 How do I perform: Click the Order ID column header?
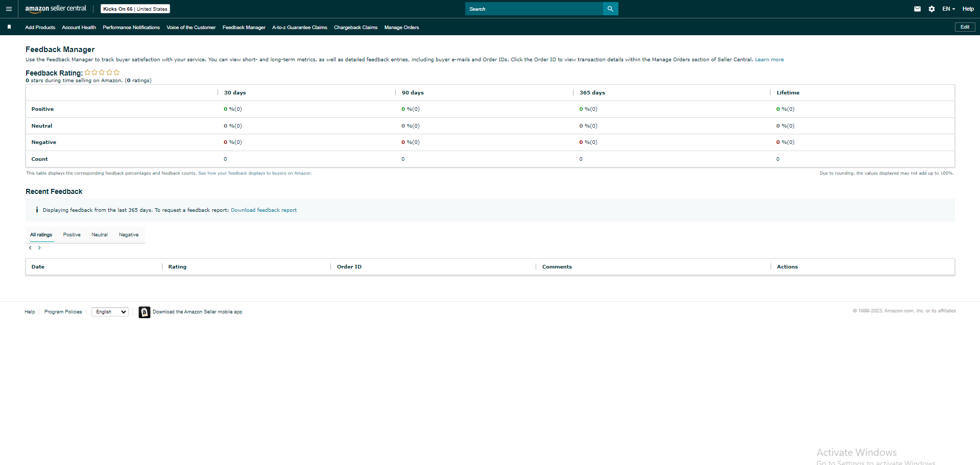pyautogui.click(x=349, y=267)
